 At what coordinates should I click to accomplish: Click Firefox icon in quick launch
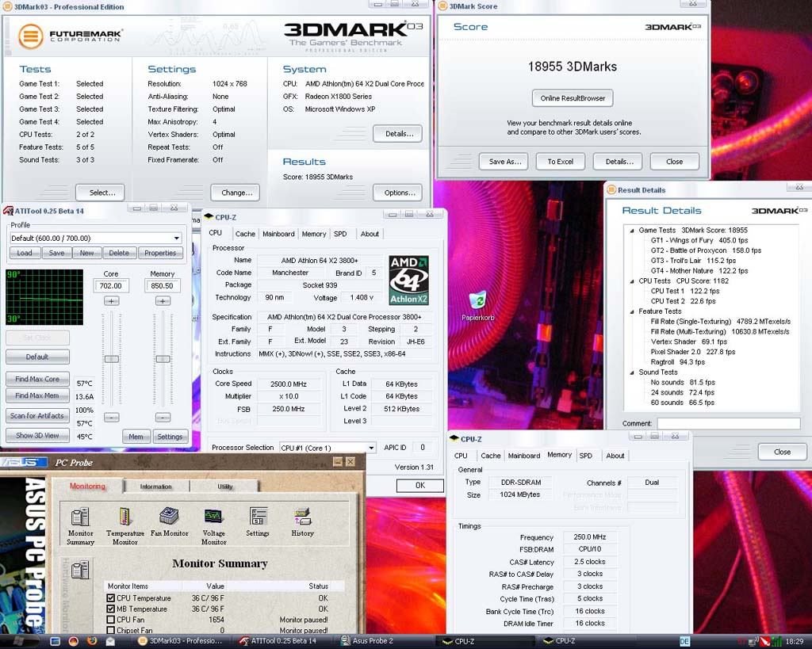pos(92,641)
